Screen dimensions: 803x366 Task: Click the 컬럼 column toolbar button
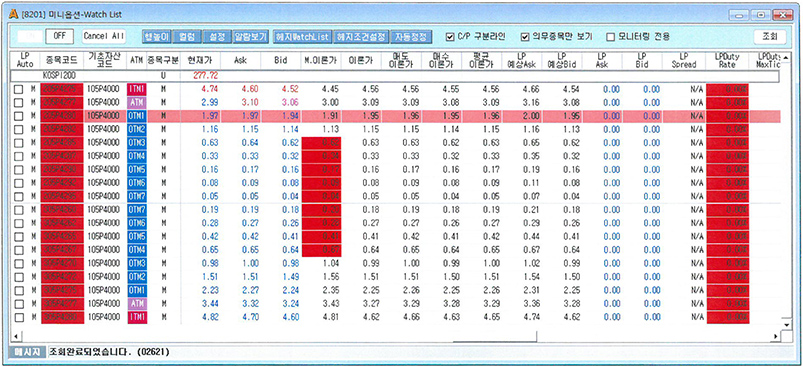pos(187,37)
